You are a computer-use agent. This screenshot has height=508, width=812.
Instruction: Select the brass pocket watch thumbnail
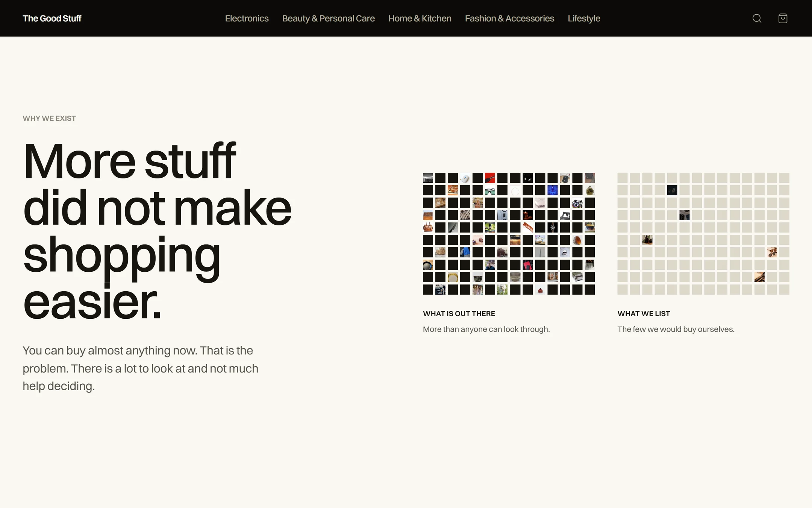[590, 190]
